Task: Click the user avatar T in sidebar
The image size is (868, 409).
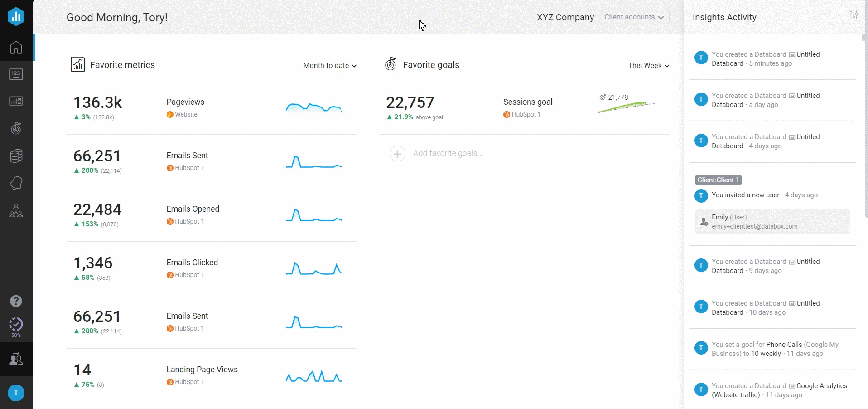Action: point(16,393)
